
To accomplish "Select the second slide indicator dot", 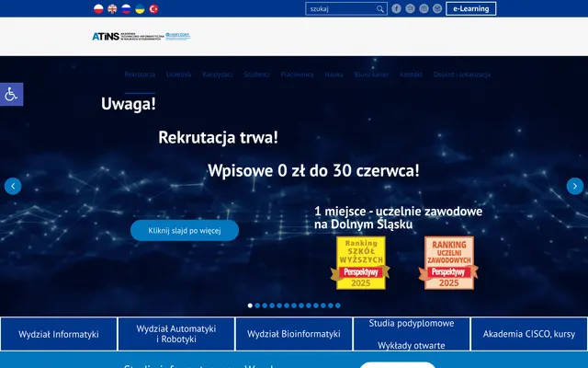I will click(257, 305).
